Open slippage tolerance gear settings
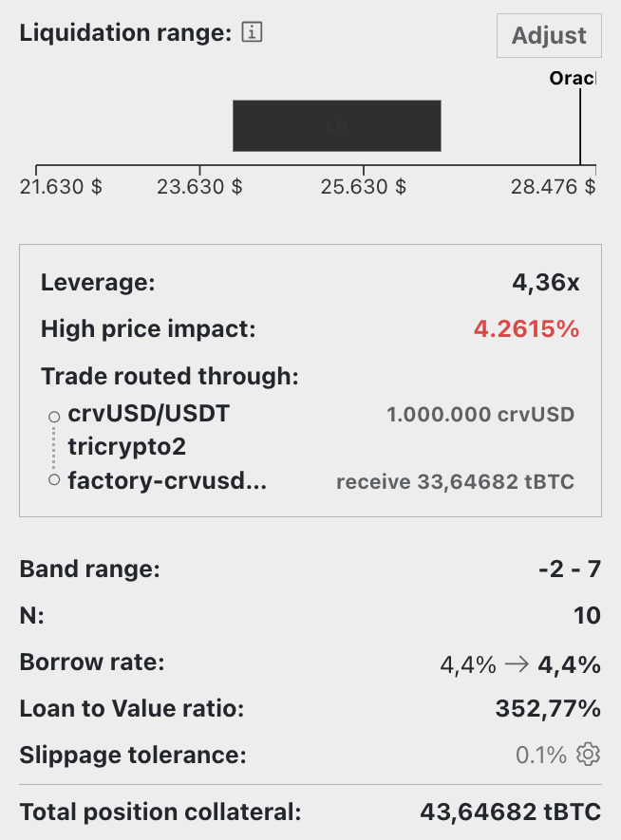 pos(588,755)
